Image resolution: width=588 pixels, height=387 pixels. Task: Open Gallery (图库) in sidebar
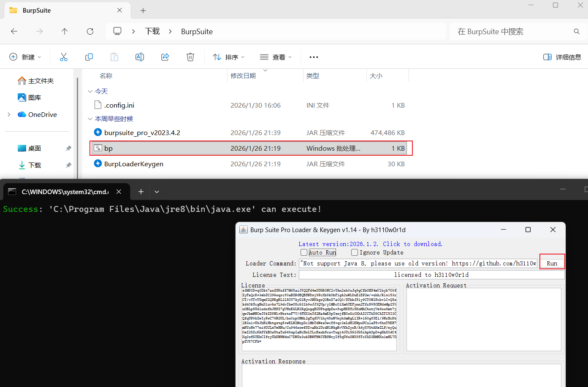pyautogui.click(x=30, y=97)
